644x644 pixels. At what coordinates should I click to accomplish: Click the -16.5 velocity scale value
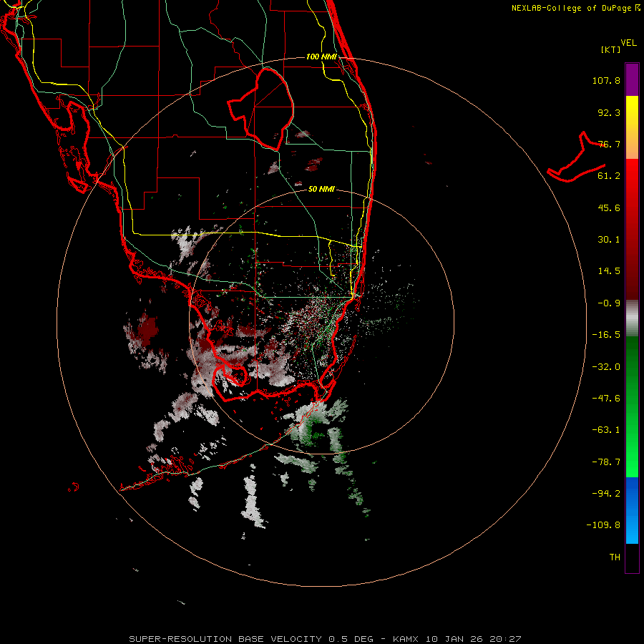[606, 335]
